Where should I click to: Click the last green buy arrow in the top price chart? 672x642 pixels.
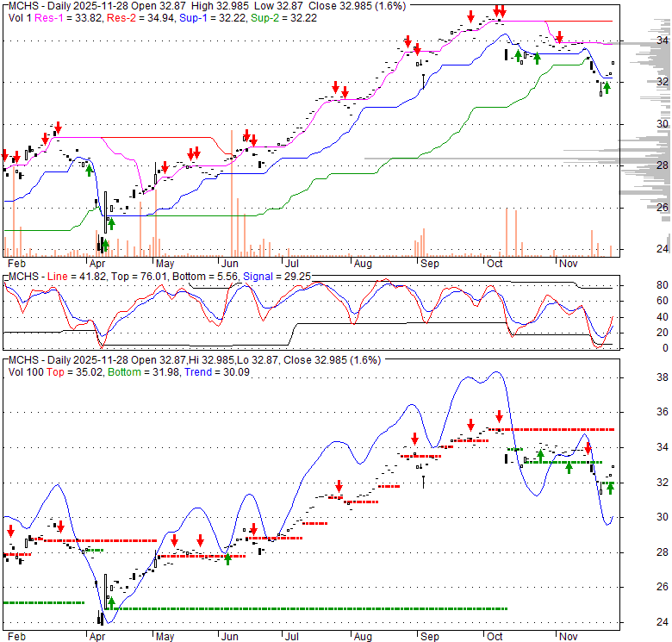point(607,87)
